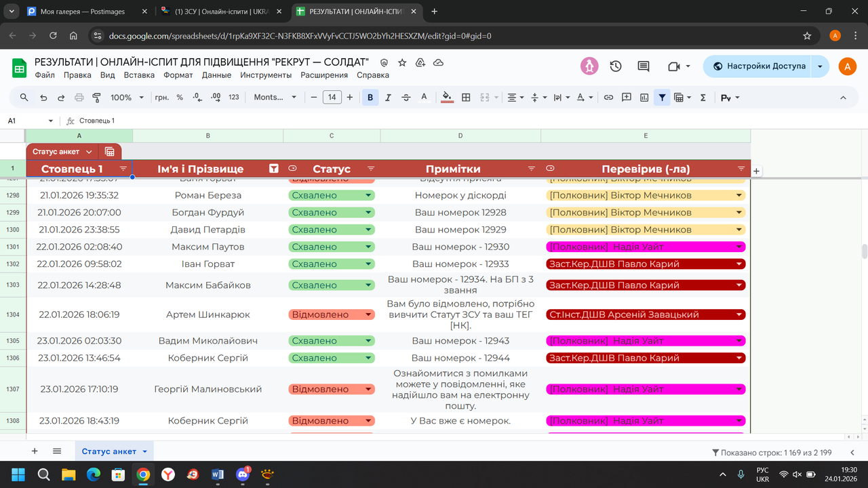Star the document
The image size is (868, 488).
point(402,62)
